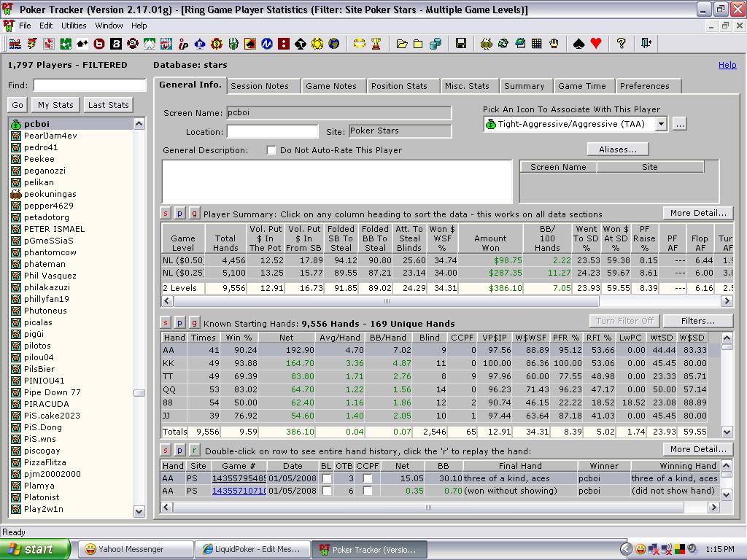Click the floppy disk save icon
Viewport: 747px width, 560px height.
[461, 44]
